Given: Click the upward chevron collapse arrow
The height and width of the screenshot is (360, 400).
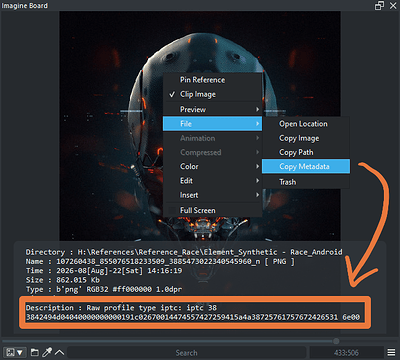Looking at the screenshot, I should coord(60,352).
